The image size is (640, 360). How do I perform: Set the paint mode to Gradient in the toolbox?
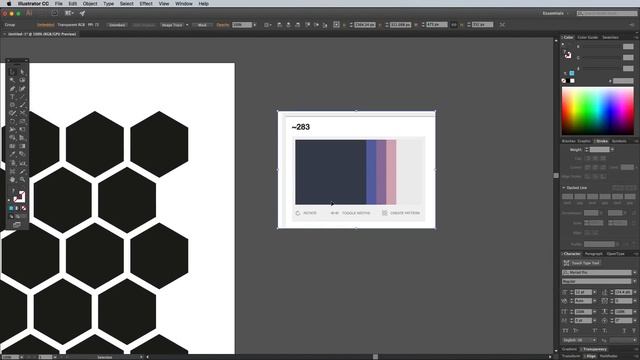tap(17, 208)
